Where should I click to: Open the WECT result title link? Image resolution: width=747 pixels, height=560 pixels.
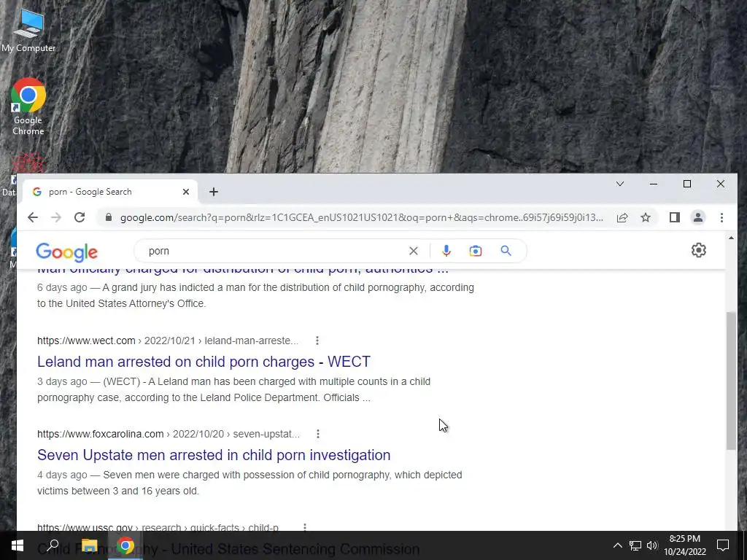204,362
